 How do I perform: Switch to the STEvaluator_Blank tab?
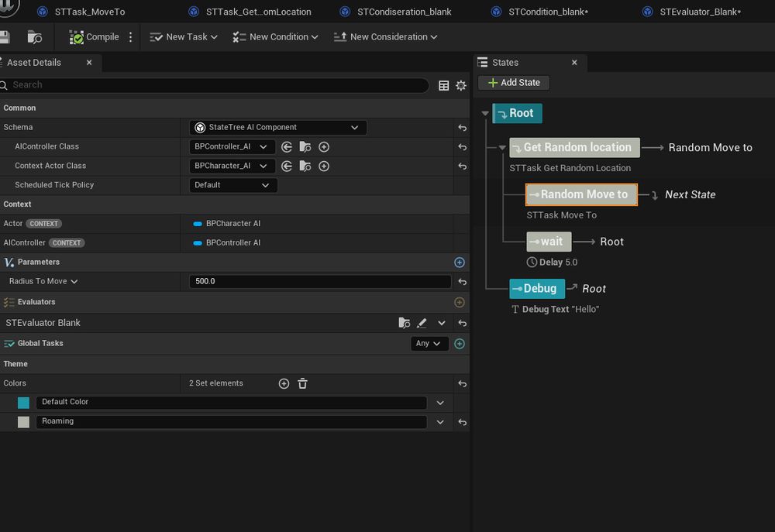(692, 12)
